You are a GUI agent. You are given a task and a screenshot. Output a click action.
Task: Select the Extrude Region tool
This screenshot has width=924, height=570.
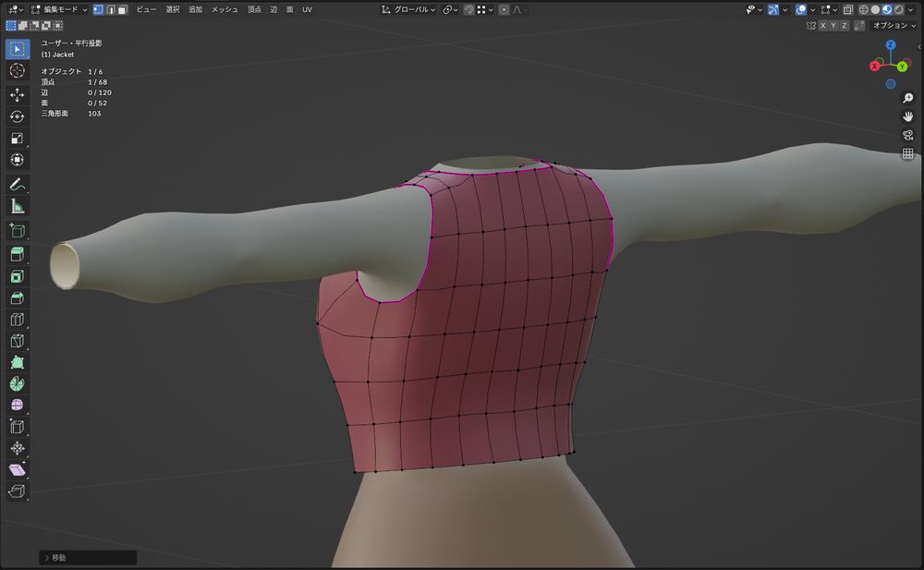point(17,255)
